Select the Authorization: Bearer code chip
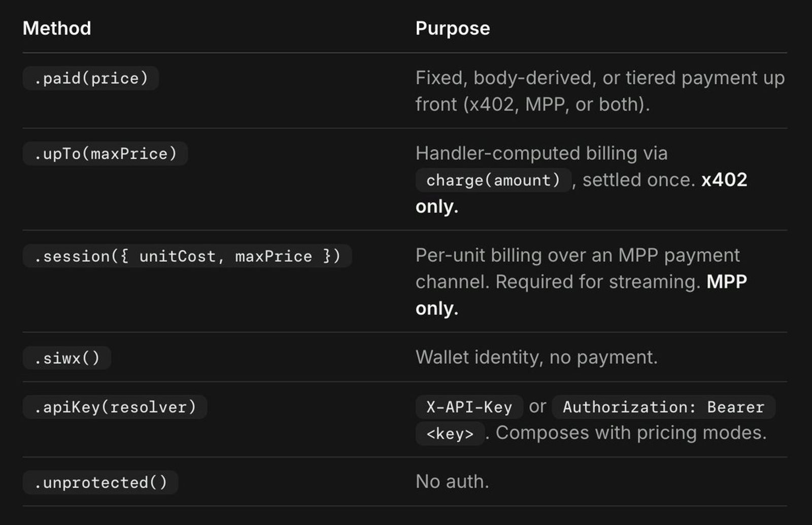Viewport: 812px width, 525px height. [663, 407]
